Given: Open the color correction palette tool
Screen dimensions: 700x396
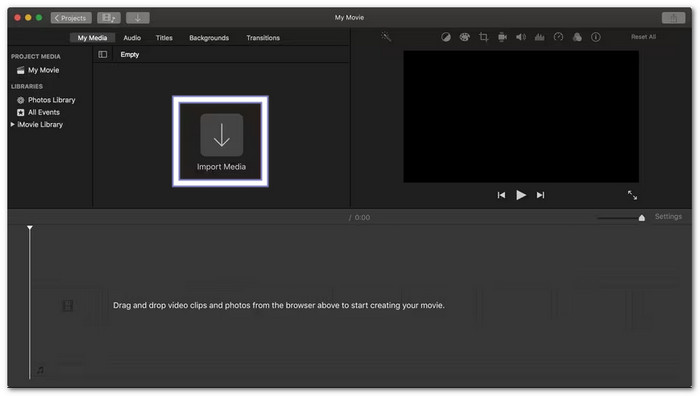Looking at the screenshot, I should click(x=465, y=37).
